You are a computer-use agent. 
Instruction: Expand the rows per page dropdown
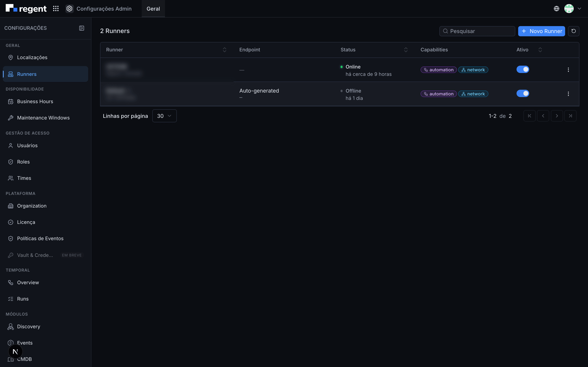coord(164,116)
